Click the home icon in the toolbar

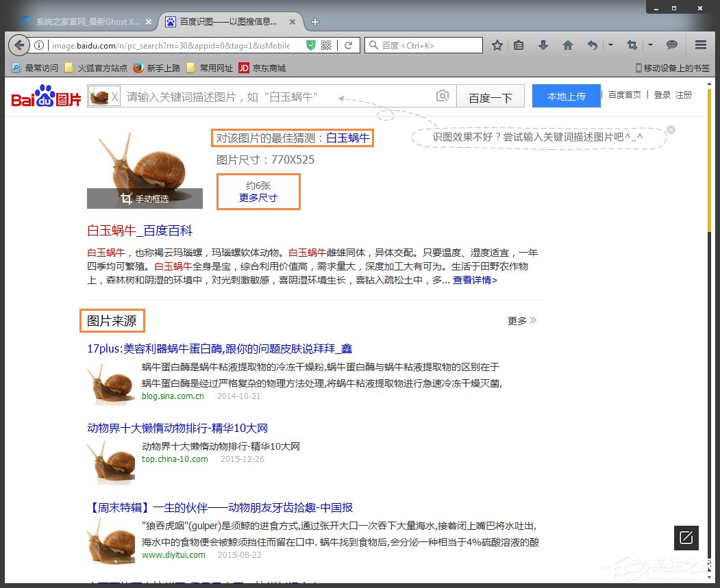pyautogui.click(x=567, y=44)
